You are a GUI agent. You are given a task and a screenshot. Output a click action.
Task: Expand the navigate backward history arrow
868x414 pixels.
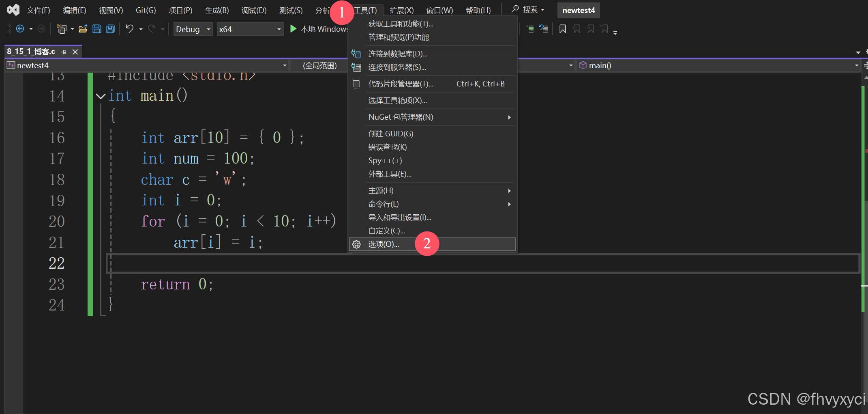click(31, 29)
